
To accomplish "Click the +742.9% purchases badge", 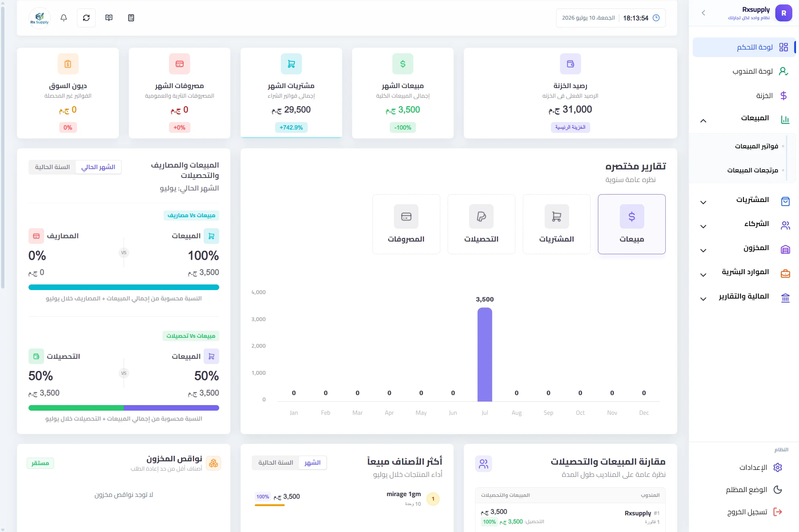I will click(291, 128).
